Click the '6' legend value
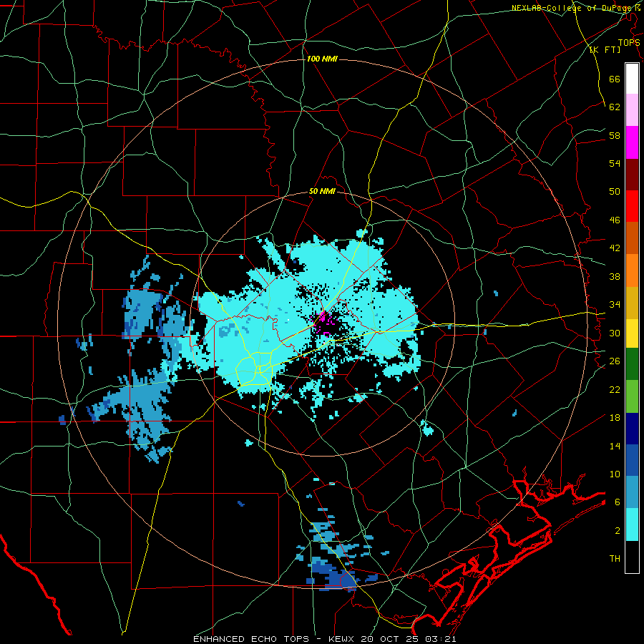The height and width of the screenshot is (644, 644). click(x=617, y=502)
